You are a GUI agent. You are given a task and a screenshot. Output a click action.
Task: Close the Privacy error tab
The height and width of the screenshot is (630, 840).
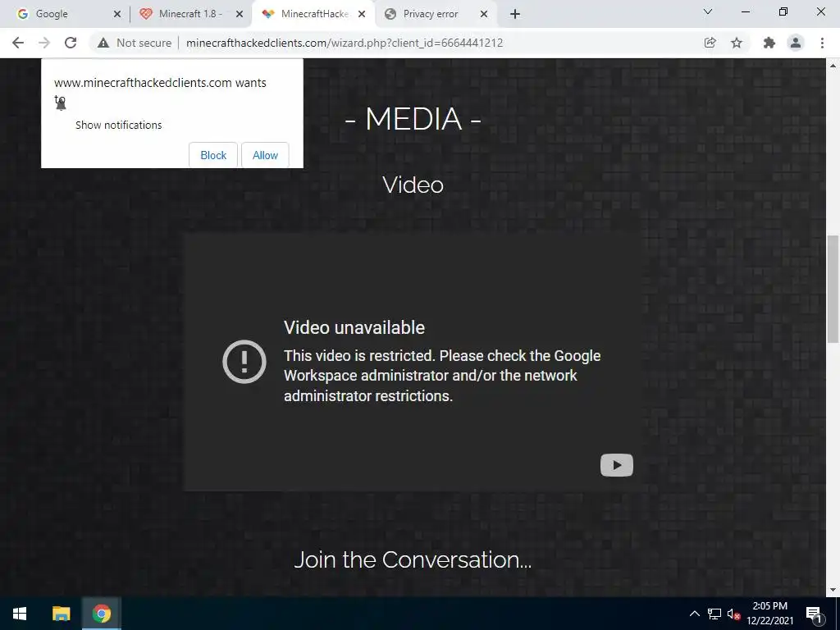[x=484, y=14]
